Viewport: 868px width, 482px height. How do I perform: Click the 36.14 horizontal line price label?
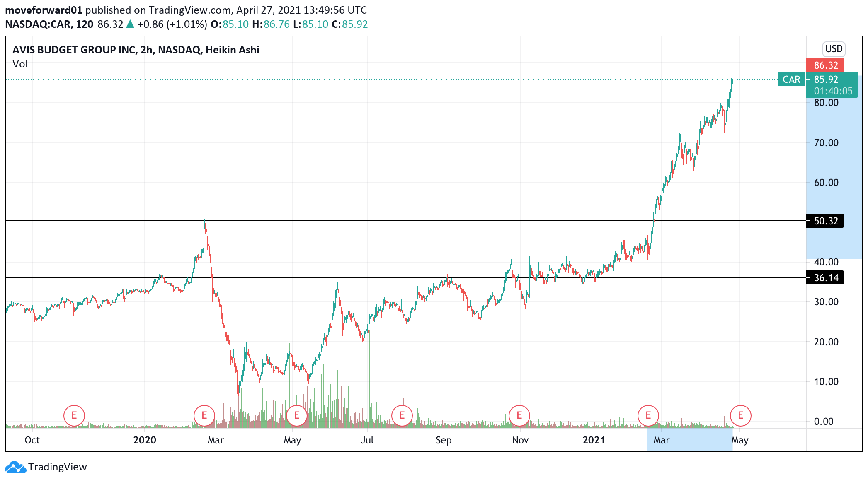coord(826,277)
